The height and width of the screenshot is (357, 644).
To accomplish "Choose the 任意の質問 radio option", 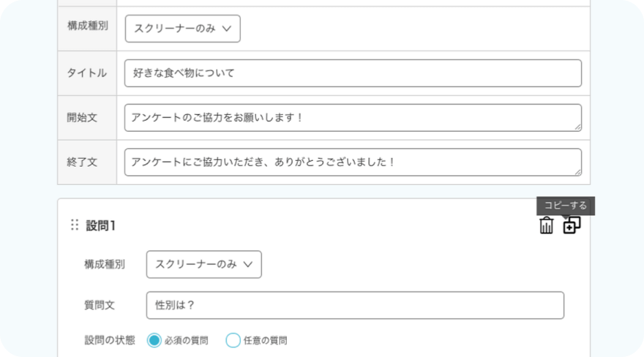I will [233, 340].
